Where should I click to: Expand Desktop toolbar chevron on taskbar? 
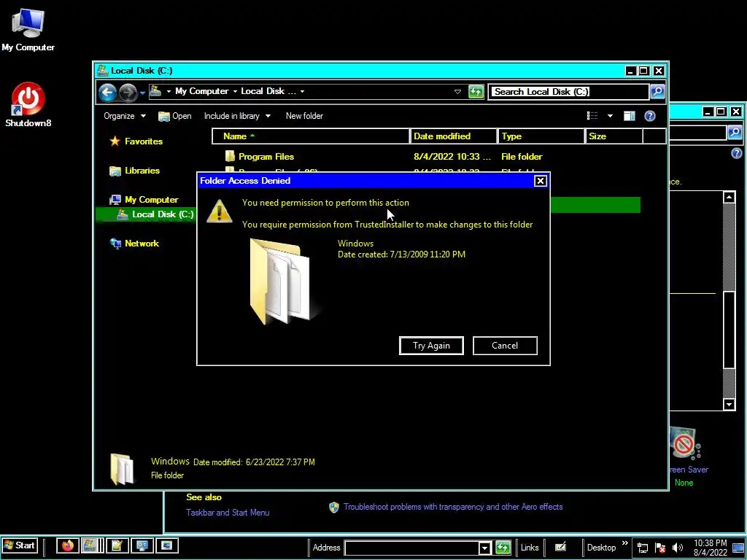click(x=624, y=543)
